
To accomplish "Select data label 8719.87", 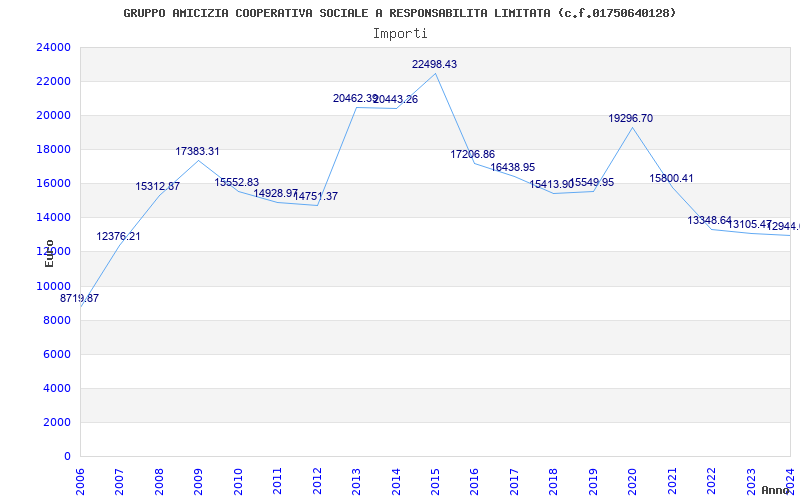I will pyautogui.click(x=80, y=298).
